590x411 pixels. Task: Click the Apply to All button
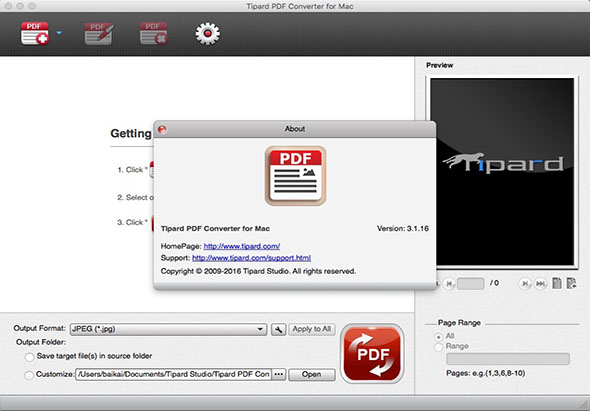[312, 329]
